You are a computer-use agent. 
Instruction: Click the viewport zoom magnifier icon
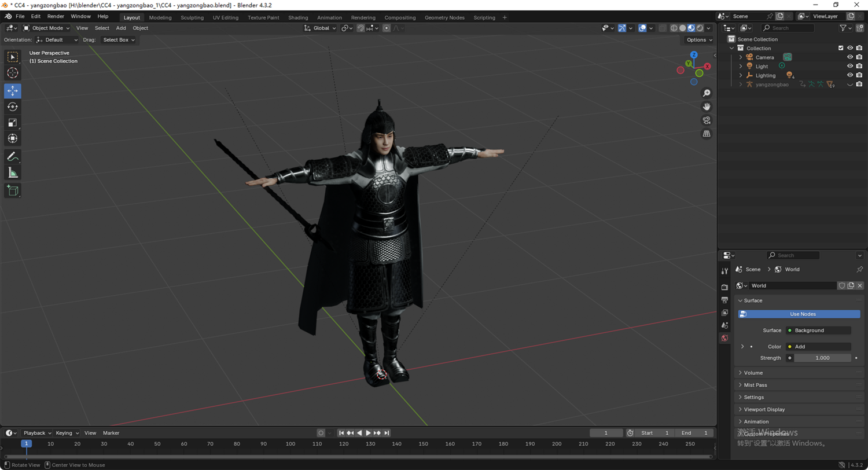(707, 93)
